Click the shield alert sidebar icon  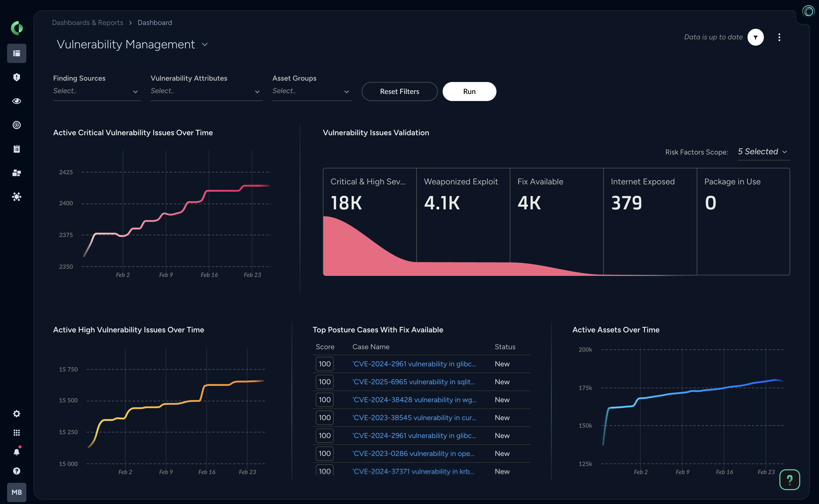(x=17, y=77)
